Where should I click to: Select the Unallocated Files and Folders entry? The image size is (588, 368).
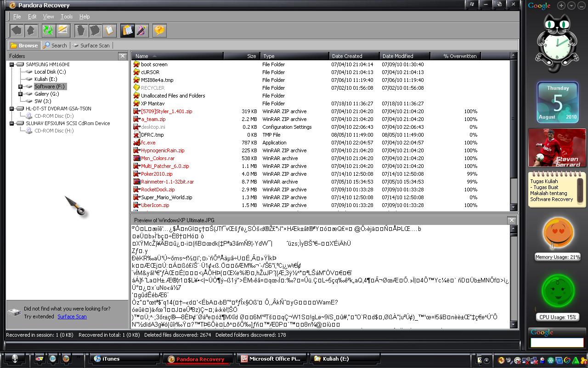173,96
